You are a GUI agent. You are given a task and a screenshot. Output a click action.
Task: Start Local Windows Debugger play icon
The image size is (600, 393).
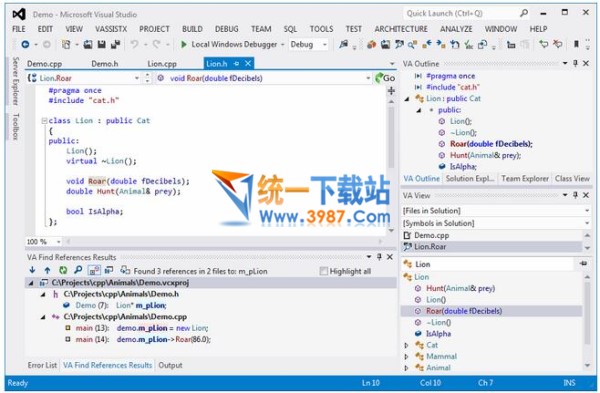tap(184, 44)
